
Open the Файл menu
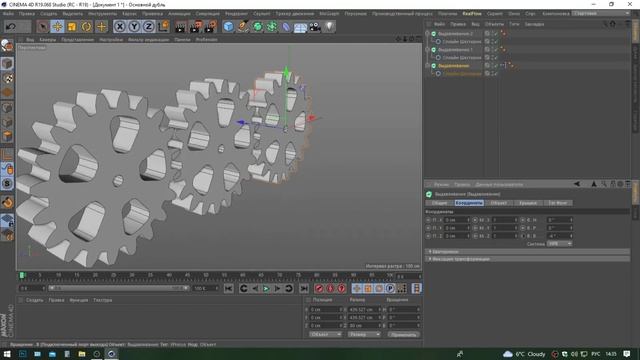(8, 14)
